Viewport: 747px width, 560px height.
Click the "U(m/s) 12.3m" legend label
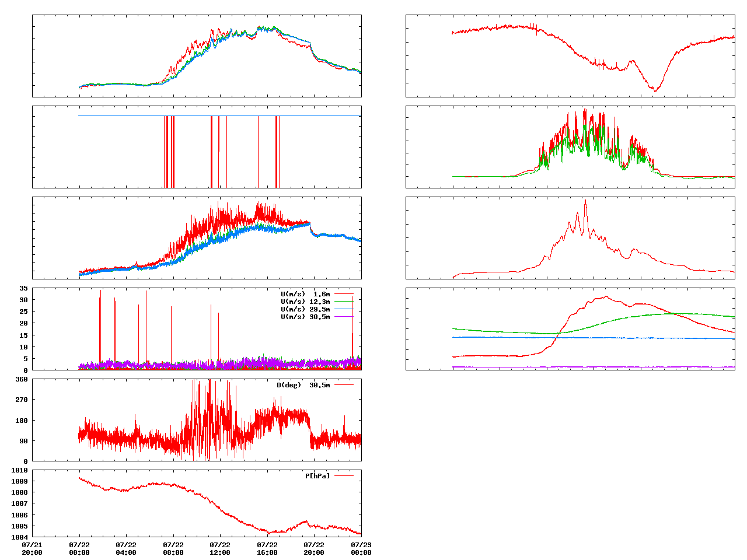point(305,302)
